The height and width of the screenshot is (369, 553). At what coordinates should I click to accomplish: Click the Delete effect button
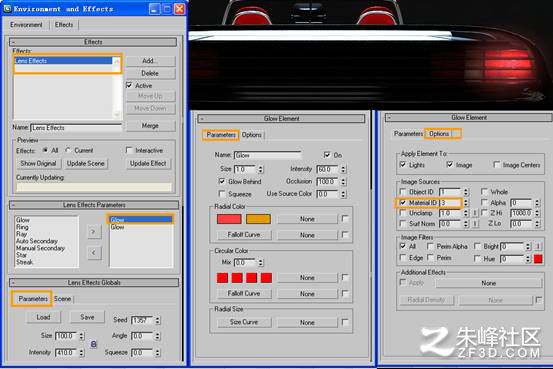point(150,73)
